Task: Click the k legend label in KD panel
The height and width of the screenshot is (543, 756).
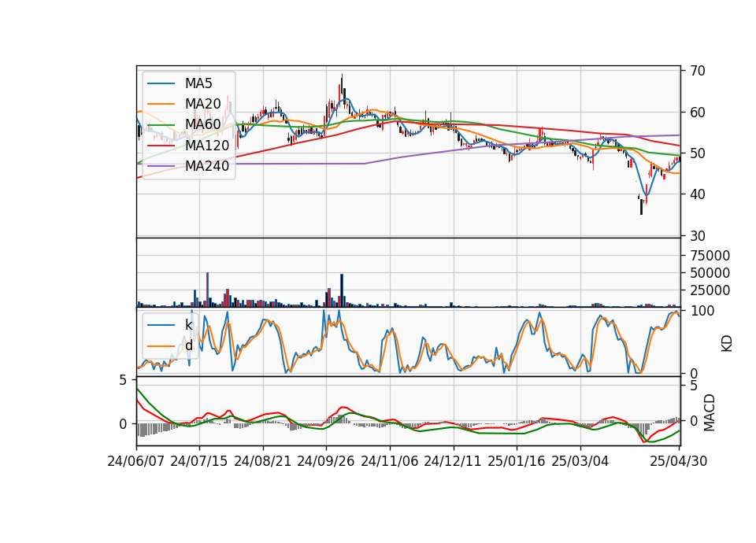Action: [x=188, y=325]
